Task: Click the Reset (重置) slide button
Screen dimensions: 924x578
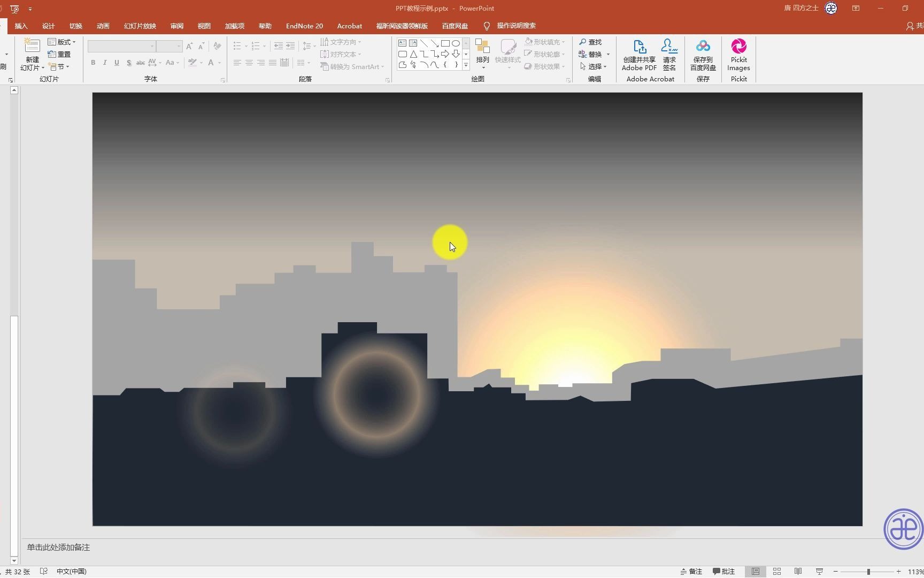Action: tap(59, 54)
